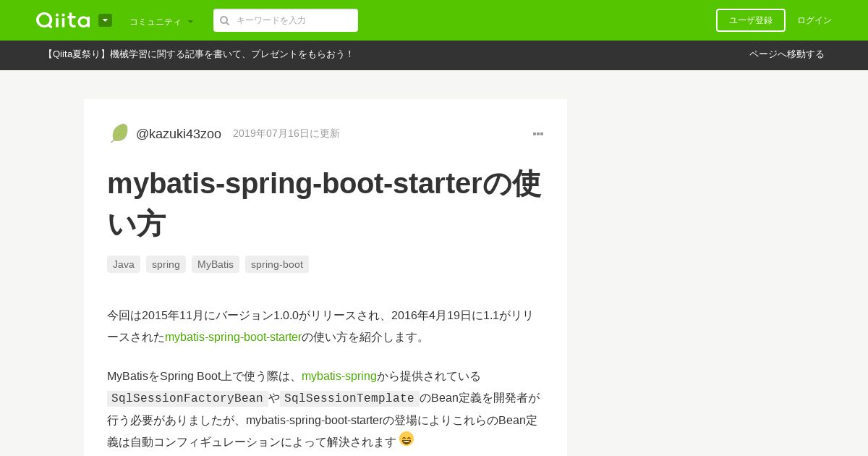Focus the キーワードを入力 search field
This screenshot has width=868, height=456.
pos(286,20)
